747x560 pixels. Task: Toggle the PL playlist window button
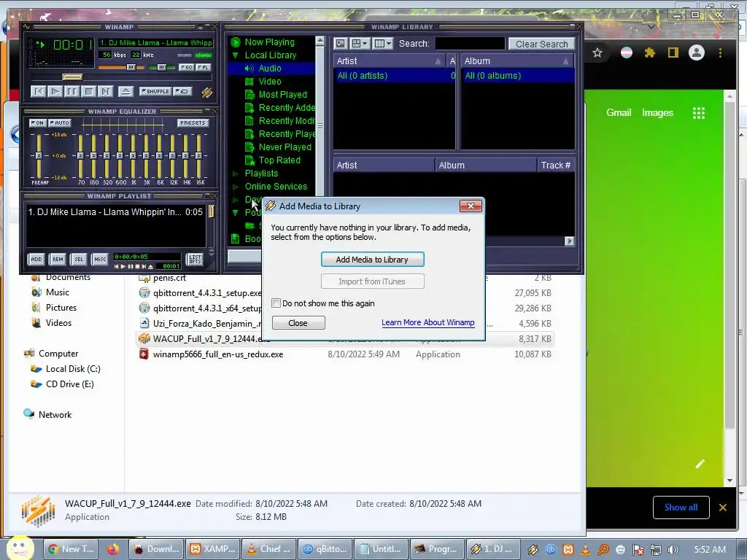coord(203,68)
